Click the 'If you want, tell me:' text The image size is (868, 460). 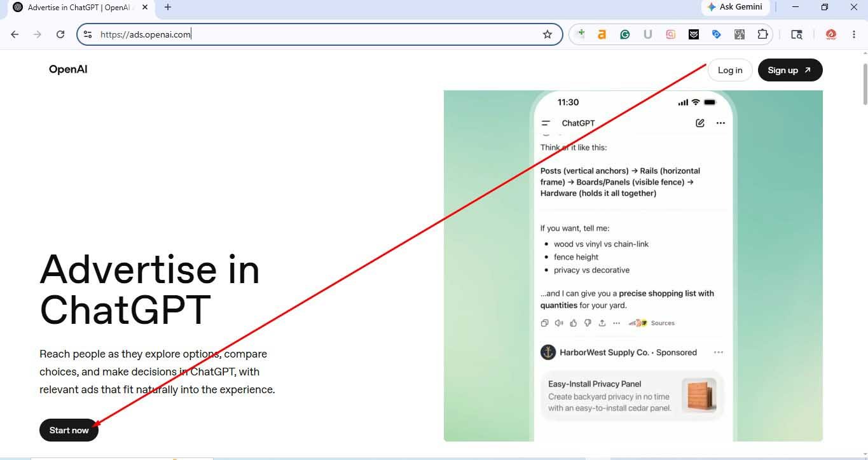575,228
